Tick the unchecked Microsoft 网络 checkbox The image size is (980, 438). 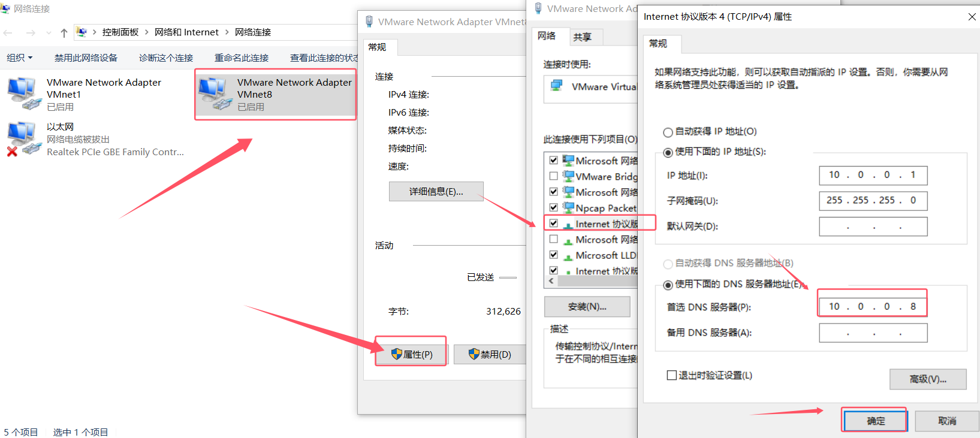554,239
